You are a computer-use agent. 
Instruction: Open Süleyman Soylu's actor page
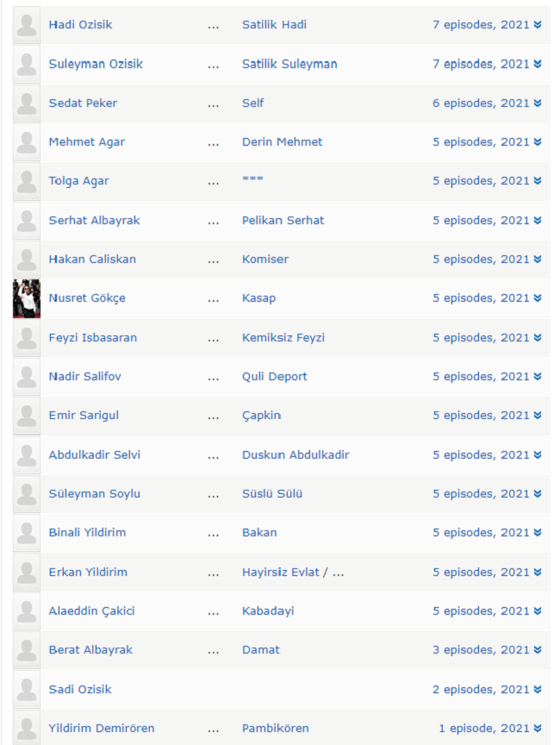click(x=95, y=494)
